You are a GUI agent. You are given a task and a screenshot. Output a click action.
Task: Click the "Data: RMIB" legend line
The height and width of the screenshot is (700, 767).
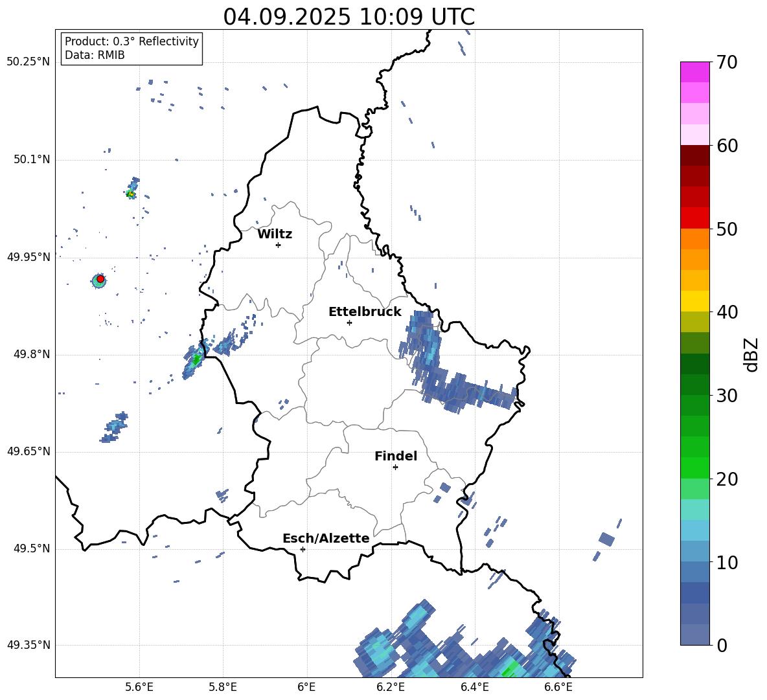tap(95, 55)
